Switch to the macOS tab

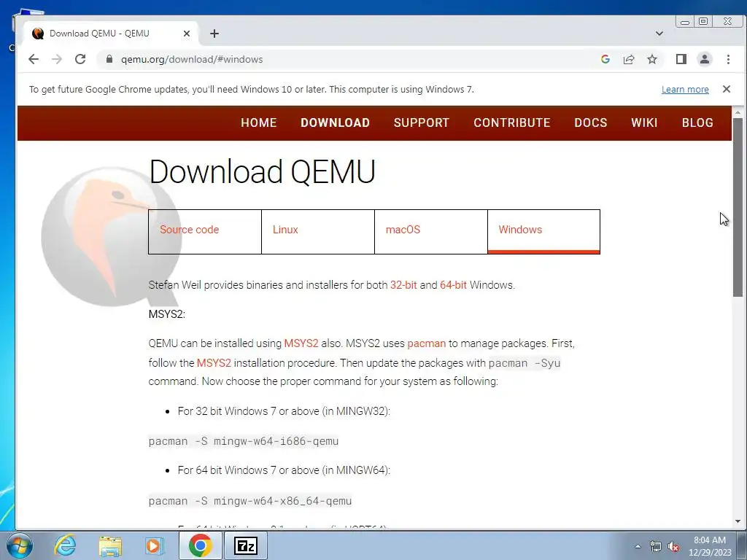click(x=430, y=231)
